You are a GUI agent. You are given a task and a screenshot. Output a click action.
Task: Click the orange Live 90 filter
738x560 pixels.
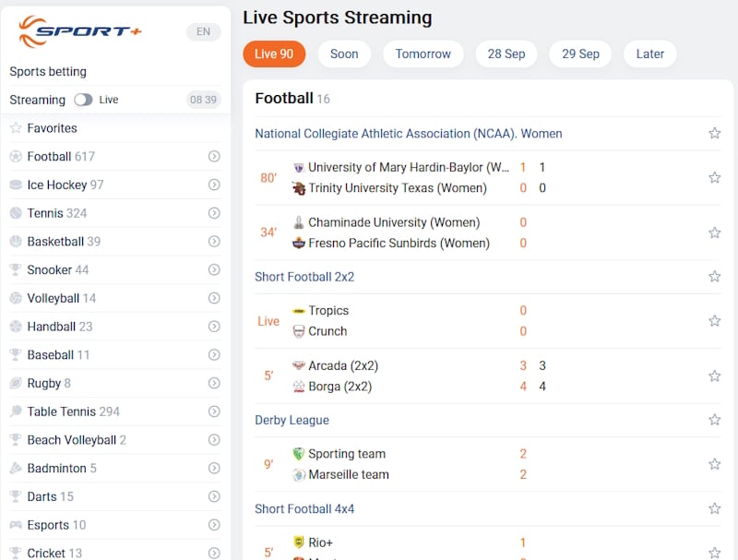click(x=274, y=54)
